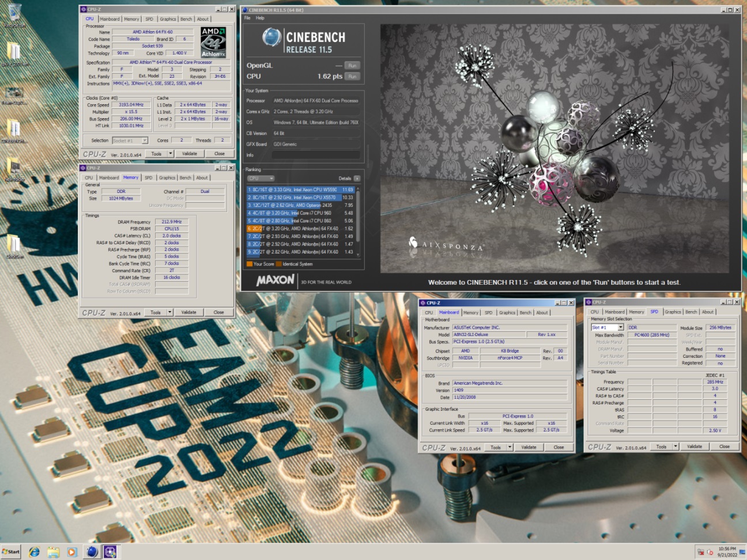The width and height of the screenshot is (747, 560).
Task: Open the CINEBENCH folder desktop icon
Action: click(14, 131)
